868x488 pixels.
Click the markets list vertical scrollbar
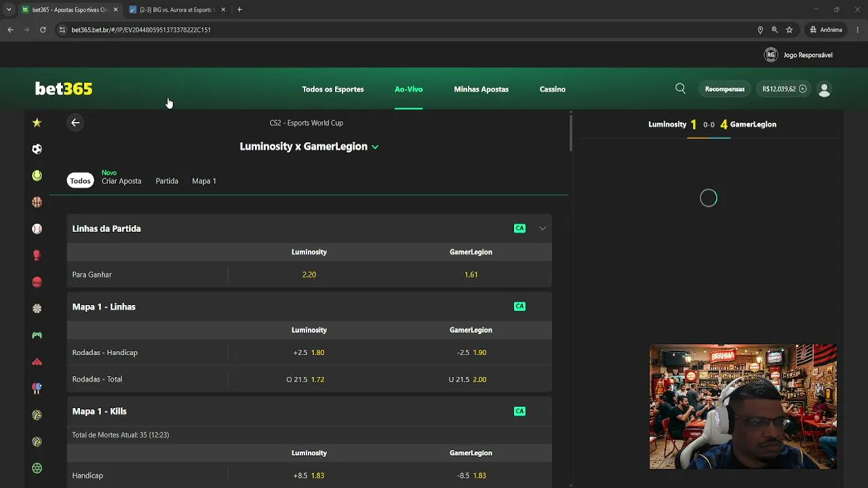571,132
